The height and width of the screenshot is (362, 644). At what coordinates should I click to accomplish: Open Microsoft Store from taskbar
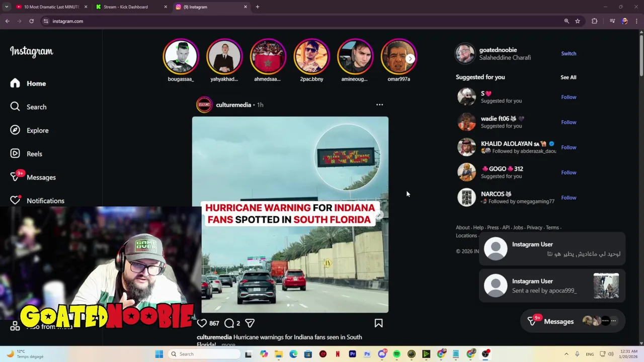point(308,354)
